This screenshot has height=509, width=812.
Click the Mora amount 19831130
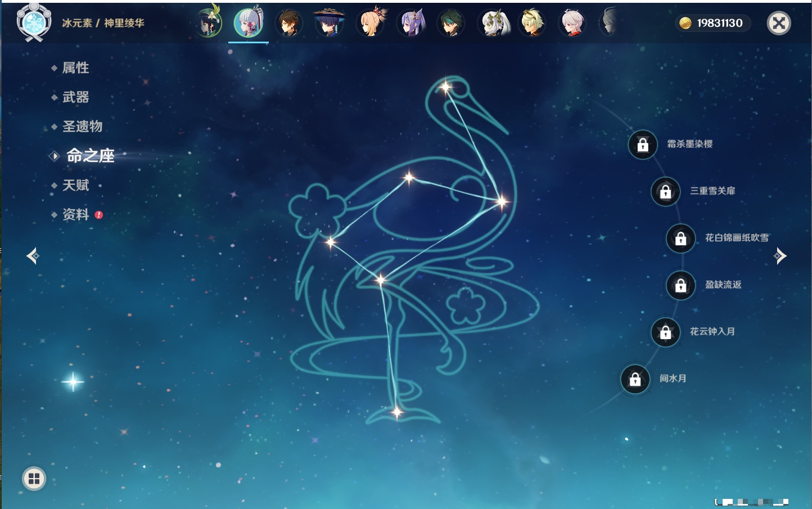[x=720, y=23]
